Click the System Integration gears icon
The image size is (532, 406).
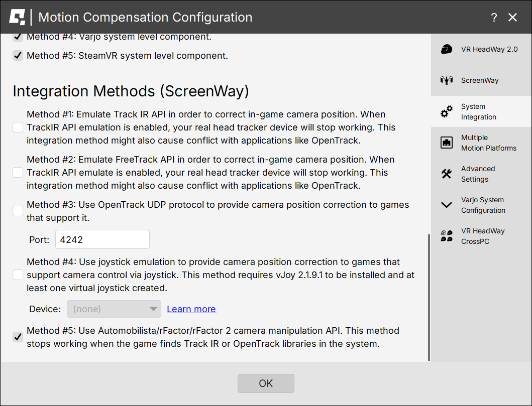point(446,112)
